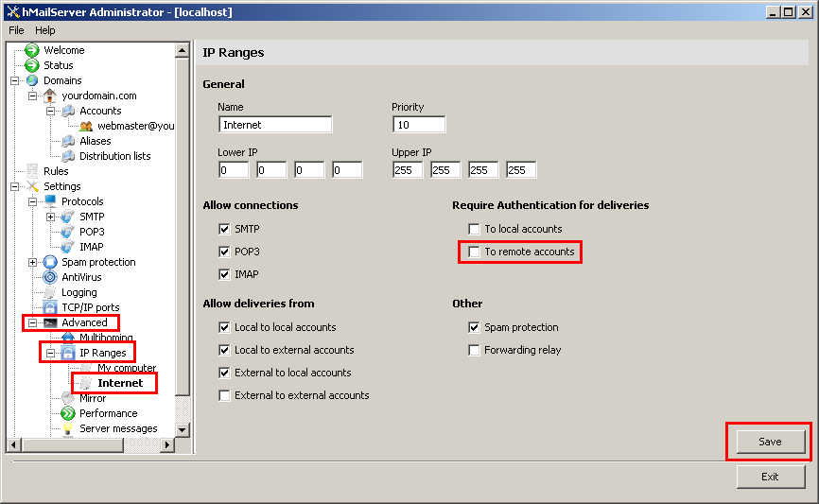Collapse the Domains tree node
Image resolution: width=819 pixels, height=504 pixels.
pos(14,80)
